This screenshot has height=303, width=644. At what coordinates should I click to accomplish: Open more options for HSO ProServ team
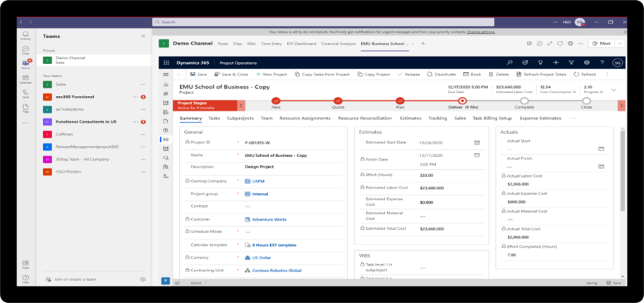[x=143, y=172]
